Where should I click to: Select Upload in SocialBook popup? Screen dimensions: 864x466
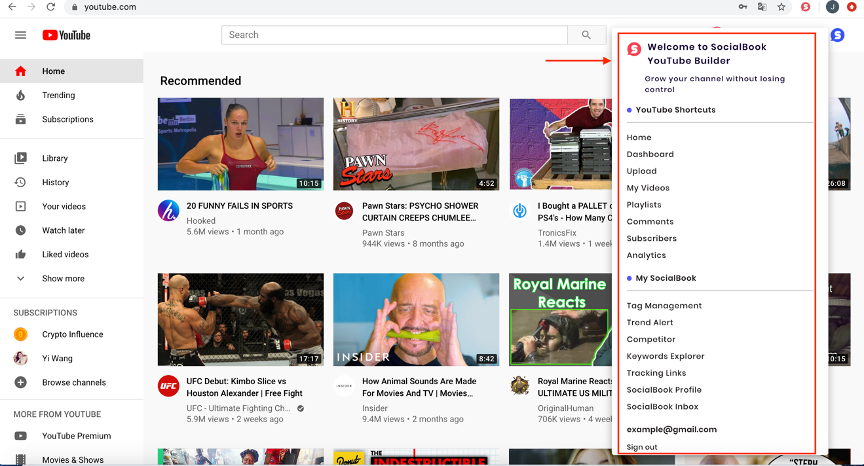click(x=641, y=171)
